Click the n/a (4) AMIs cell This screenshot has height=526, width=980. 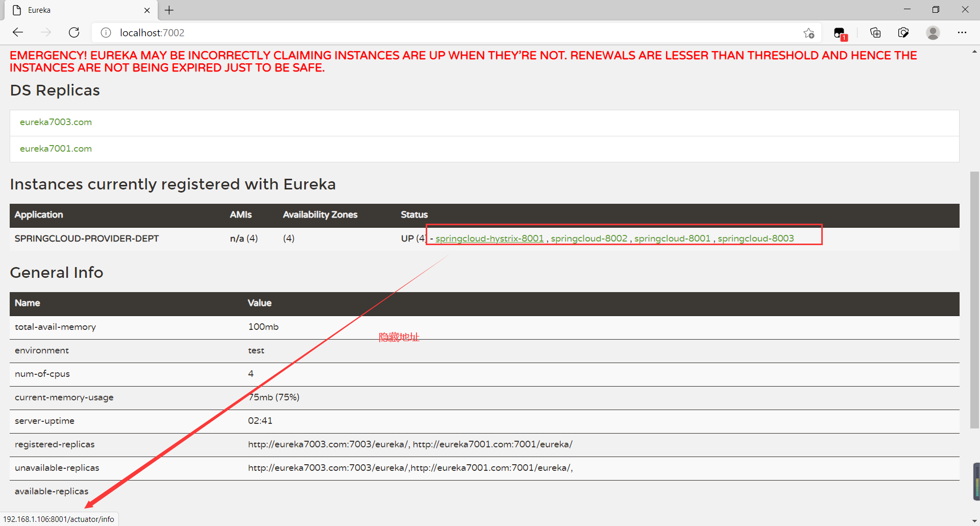pos(244,238)
